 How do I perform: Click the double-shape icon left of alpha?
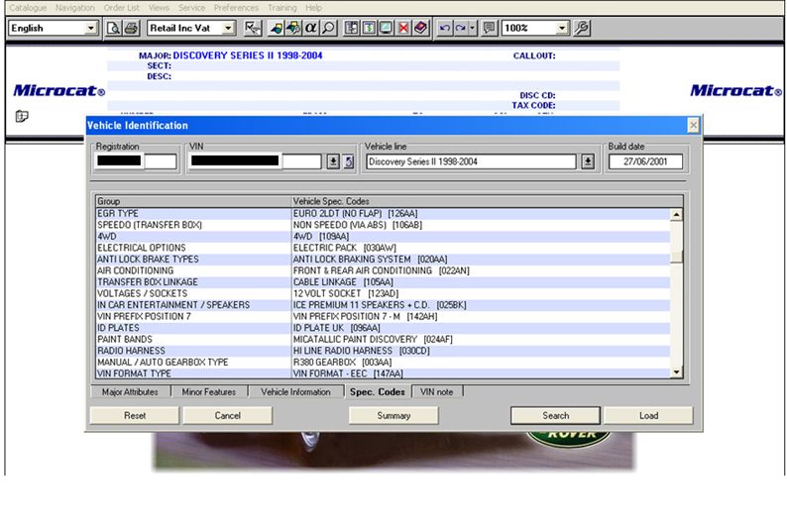coord(293,28)
